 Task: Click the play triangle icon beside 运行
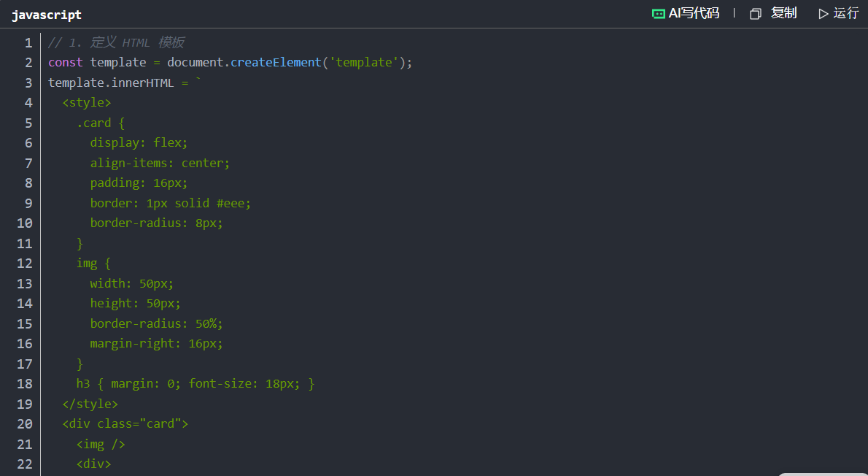[824, 13]
